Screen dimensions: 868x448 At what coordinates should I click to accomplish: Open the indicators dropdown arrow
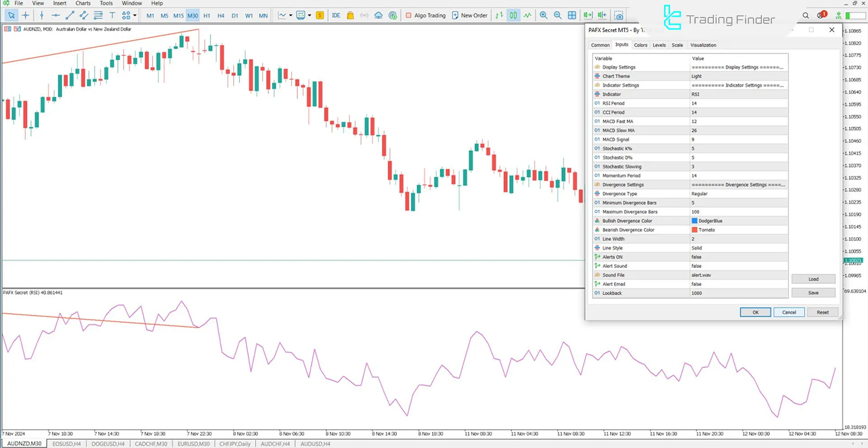(x=309, y=15)
